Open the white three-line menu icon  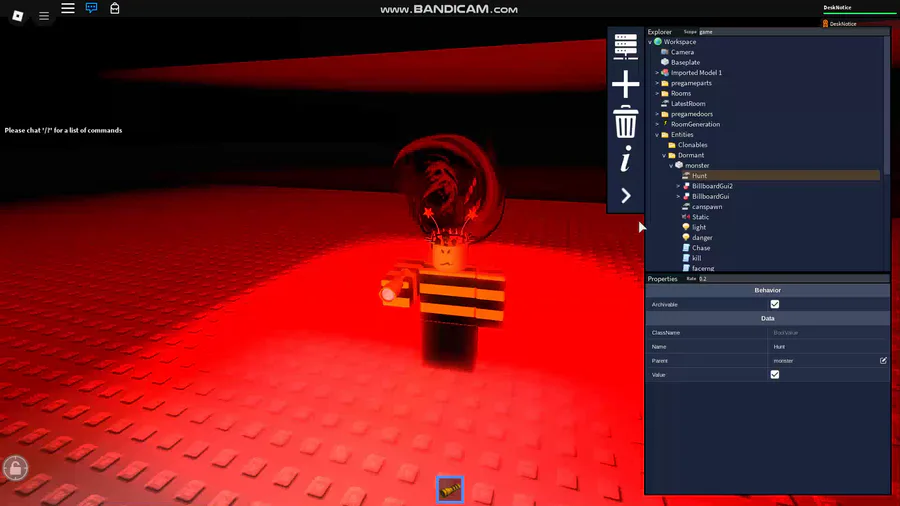click(x=68, y=8)
